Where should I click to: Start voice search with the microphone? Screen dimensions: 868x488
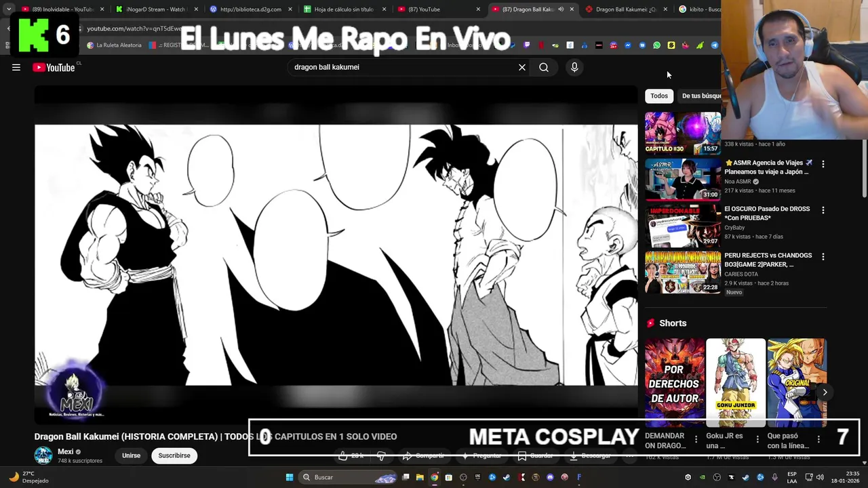click(574, 67)
